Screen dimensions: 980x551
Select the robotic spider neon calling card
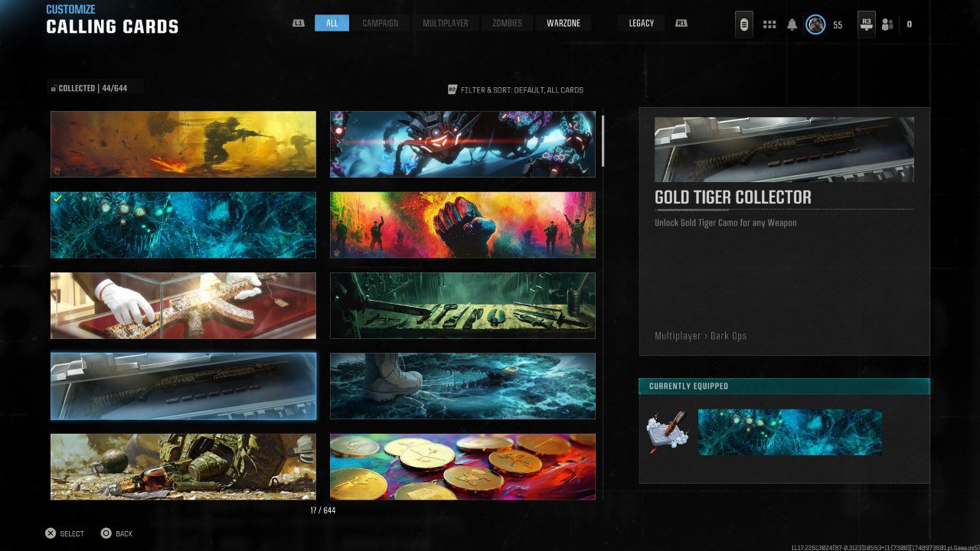coord(462,144)
